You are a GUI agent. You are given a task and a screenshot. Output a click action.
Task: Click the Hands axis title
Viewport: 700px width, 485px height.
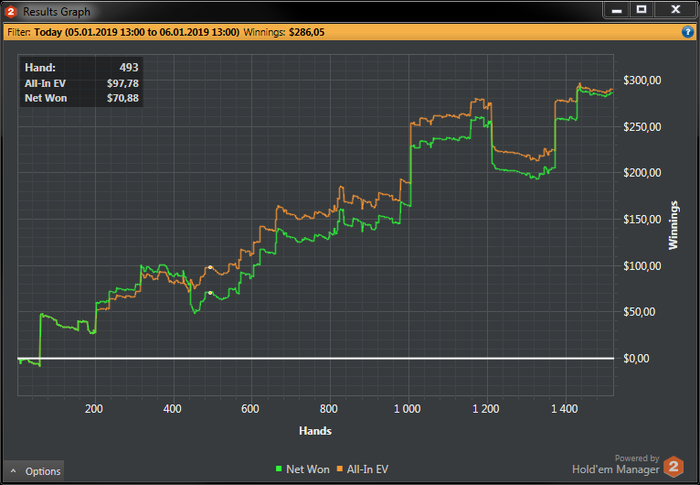tap(315, 431)
